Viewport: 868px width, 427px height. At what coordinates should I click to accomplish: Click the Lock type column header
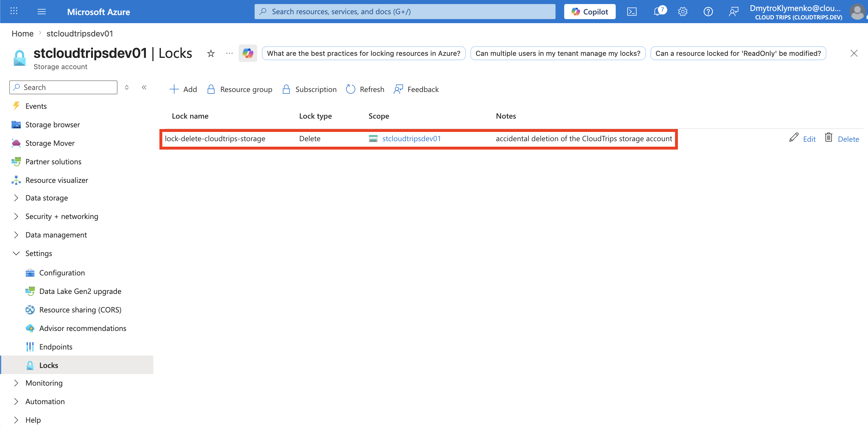[315, 116]
